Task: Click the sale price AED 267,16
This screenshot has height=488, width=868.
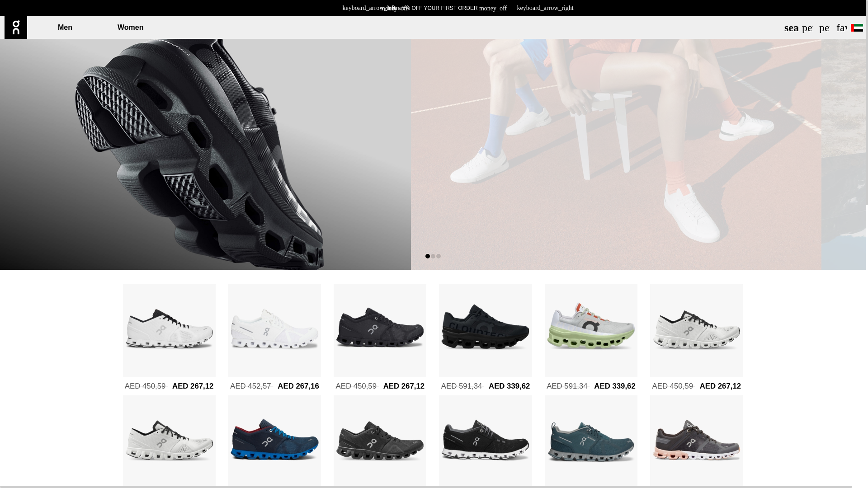Action: point(298,386)
